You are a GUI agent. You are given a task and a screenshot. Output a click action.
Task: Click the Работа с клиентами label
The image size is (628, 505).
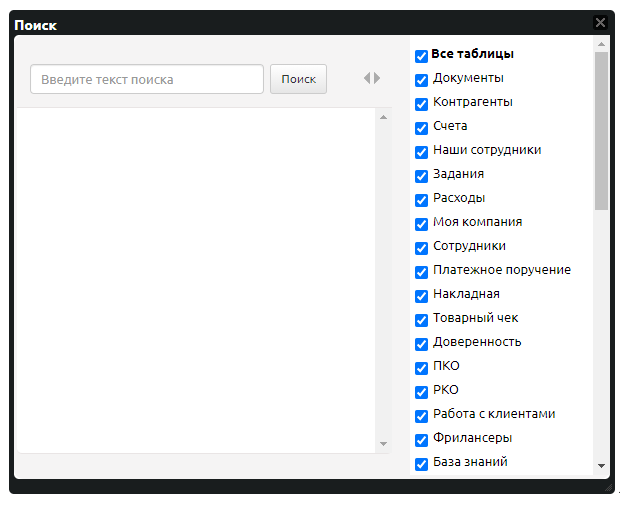494,414
